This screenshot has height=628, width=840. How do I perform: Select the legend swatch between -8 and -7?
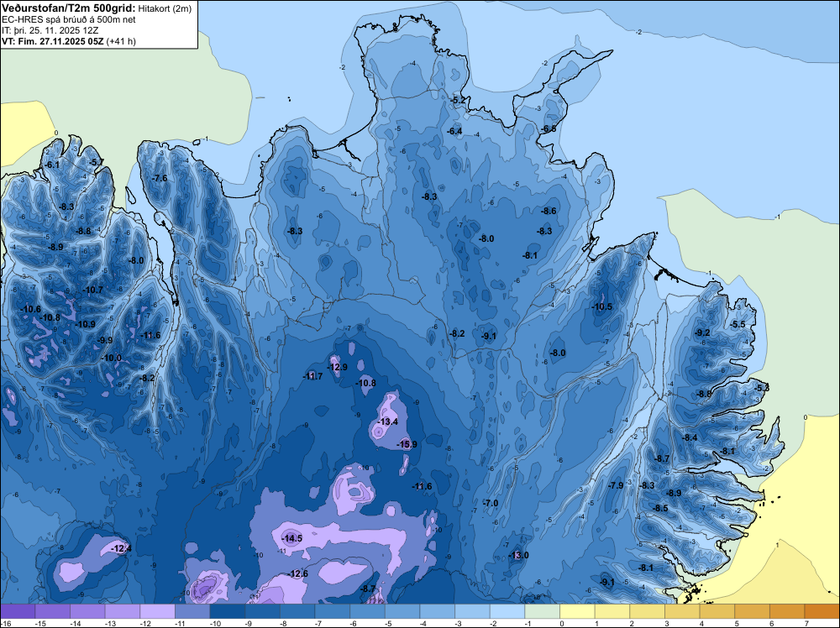pos(297,611)
